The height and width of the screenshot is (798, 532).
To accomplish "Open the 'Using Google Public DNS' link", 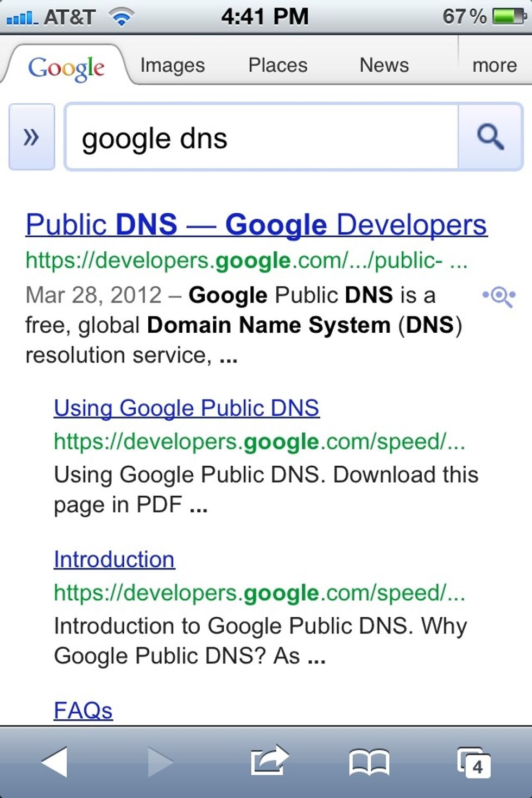I will click(x=187, y=408).
